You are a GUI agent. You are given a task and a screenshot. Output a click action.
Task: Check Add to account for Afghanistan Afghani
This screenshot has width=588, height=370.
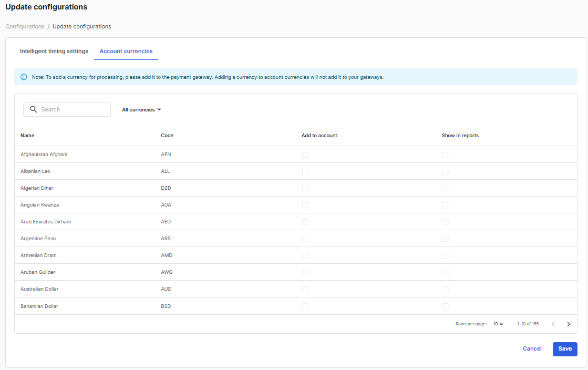tap(305, 155)
